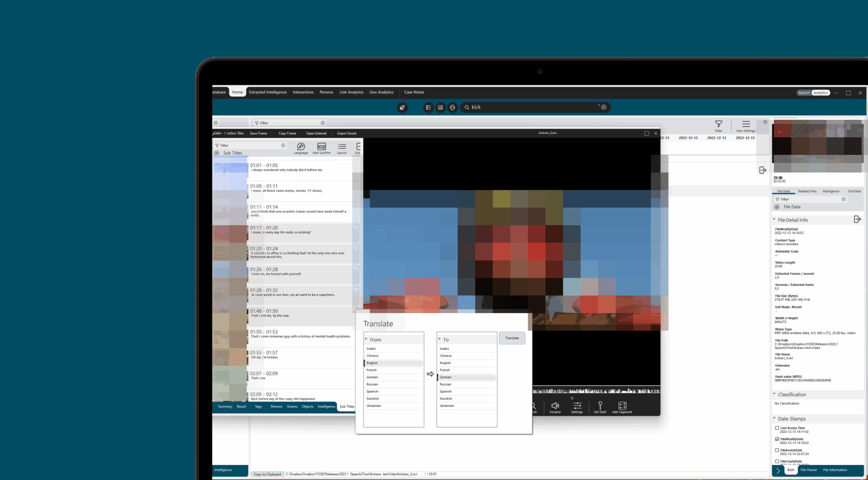Check the FileAccessDate checkbox
868x480 pixels.
click(777, 450)
